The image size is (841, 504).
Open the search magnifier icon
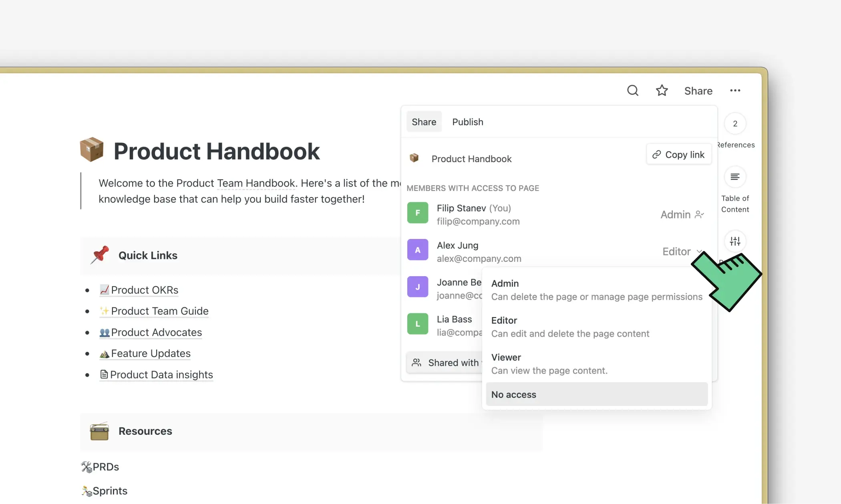tap(632, 90)
